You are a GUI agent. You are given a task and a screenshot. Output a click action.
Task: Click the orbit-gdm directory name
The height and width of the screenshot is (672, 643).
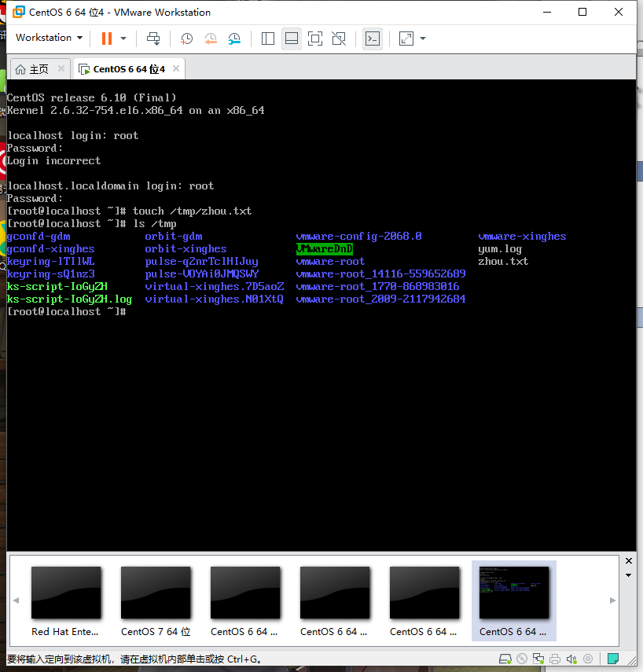tap(174, 236)
